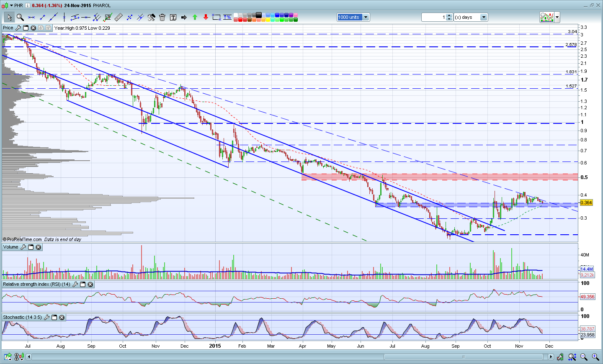Pick the vertical line drawing tool
603x364 pixels.
pos(64,17)
